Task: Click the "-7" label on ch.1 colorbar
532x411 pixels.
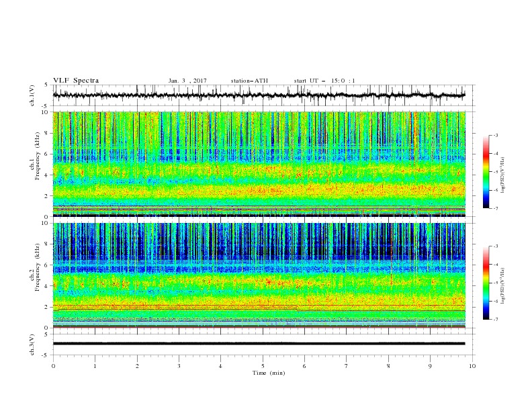Action: click(x=495, y=208)
